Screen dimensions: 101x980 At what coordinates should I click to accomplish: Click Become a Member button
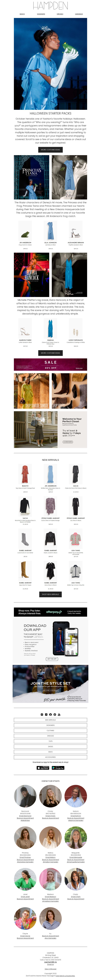point(50,690)
